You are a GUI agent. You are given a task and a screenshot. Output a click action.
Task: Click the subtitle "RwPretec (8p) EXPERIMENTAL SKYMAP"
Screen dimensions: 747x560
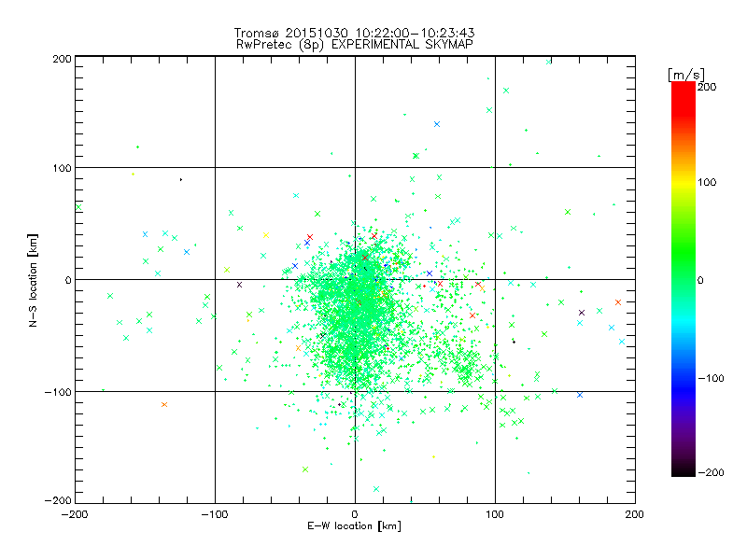(x=354, y=44)
